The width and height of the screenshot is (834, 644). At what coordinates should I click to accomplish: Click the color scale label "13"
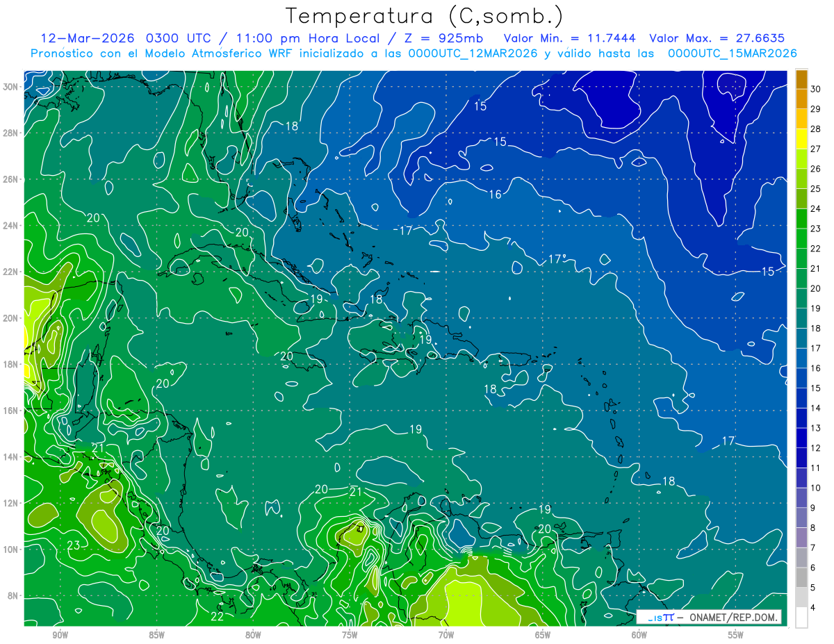pos(816,428)
